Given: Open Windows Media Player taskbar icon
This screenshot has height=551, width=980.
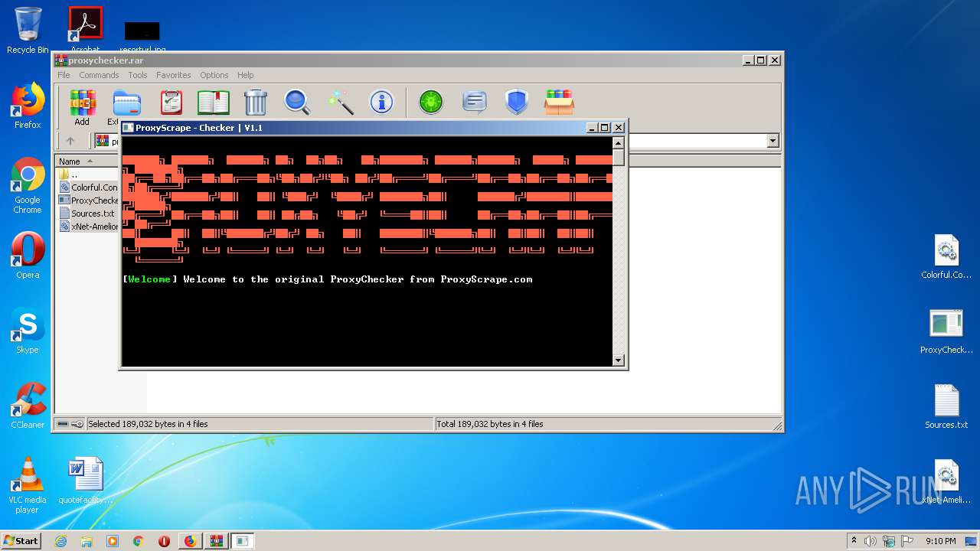Looking at the screenshot, I should [113, 541].
